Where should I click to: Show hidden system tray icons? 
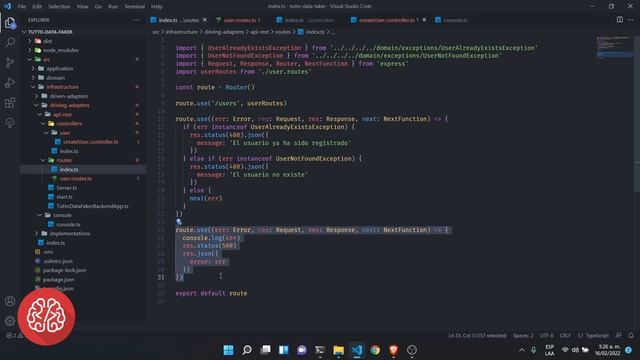[x=522, y=350]
